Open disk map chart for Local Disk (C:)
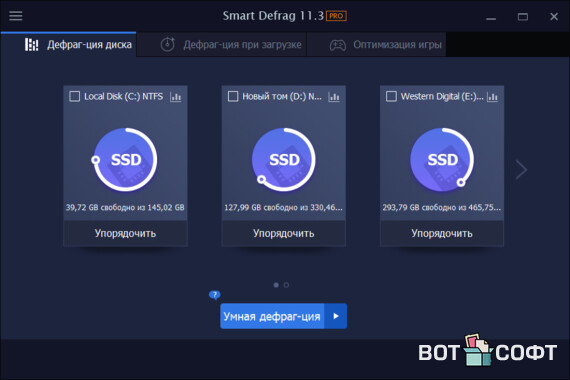 tap(176, 97)
